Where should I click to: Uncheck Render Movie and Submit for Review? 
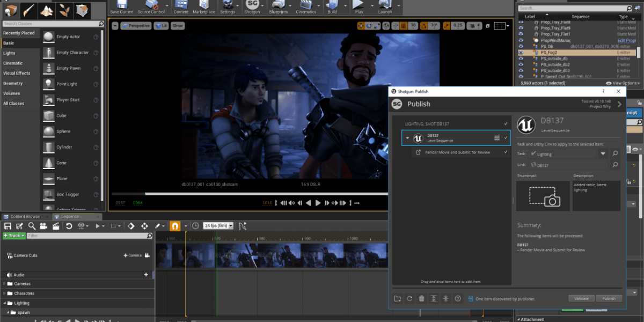click(x=506, y=152)
